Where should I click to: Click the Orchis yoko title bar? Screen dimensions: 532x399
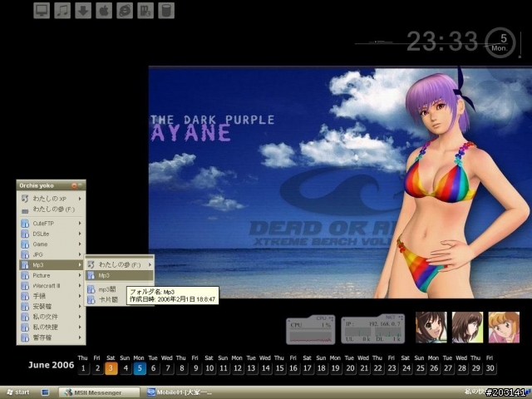(x=51, y=185)
